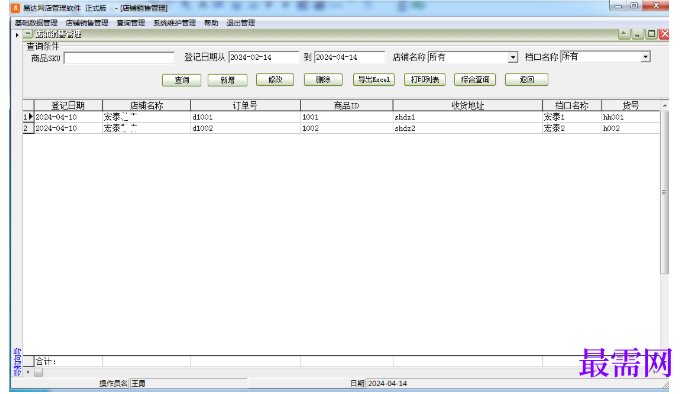Click the 档口名称 column header
The height and width of the screenshot is (394, 691).
(572, 105)
